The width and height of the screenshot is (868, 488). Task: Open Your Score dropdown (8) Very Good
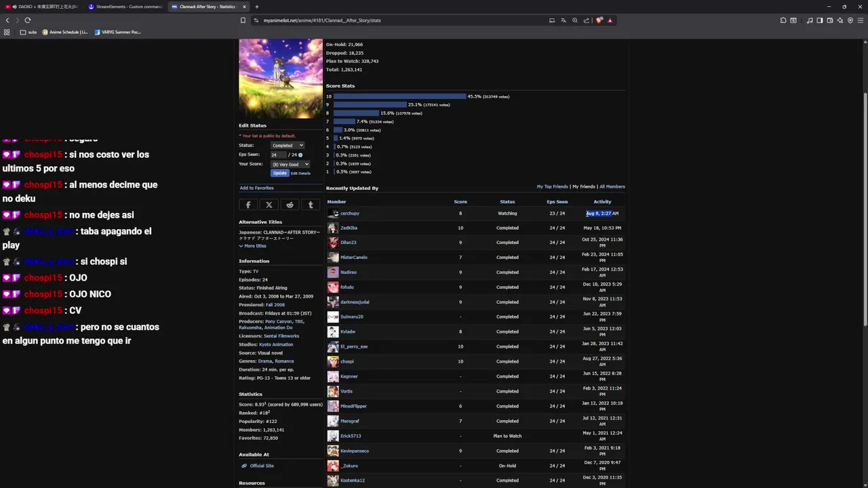point(290,164)
